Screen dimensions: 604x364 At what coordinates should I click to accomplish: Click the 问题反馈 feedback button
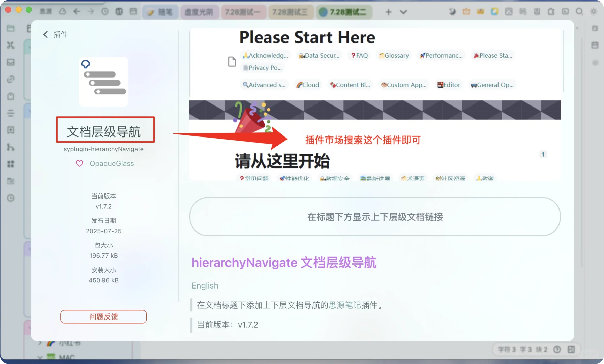point(103,316)
